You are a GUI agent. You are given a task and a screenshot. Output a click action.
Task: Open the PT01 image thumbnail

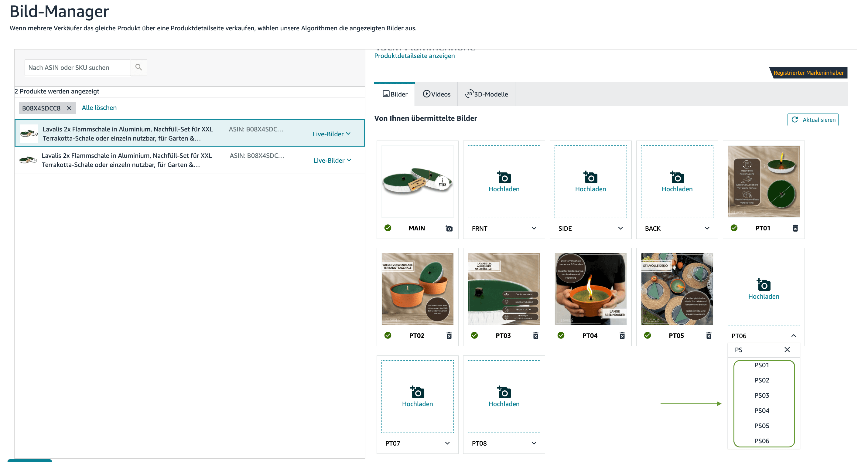coord(764,182)
